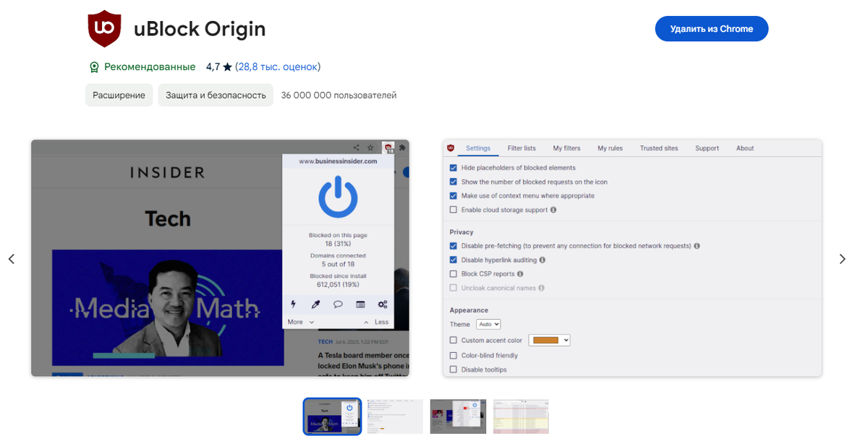Viewport: 868px width, 444px height.
Task: Enable cloud storage support checkbox
Action: [454, 210]
